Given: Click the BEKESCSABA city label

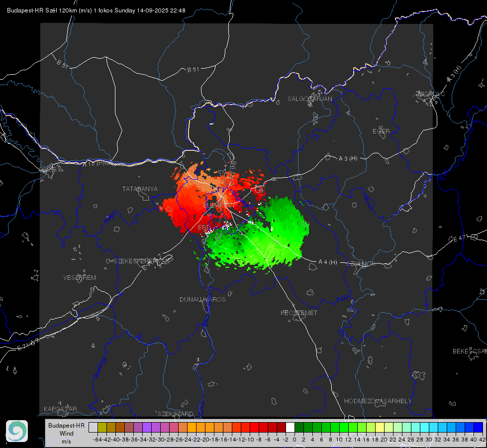Looking at the screenshot, I should click(470, 351).
